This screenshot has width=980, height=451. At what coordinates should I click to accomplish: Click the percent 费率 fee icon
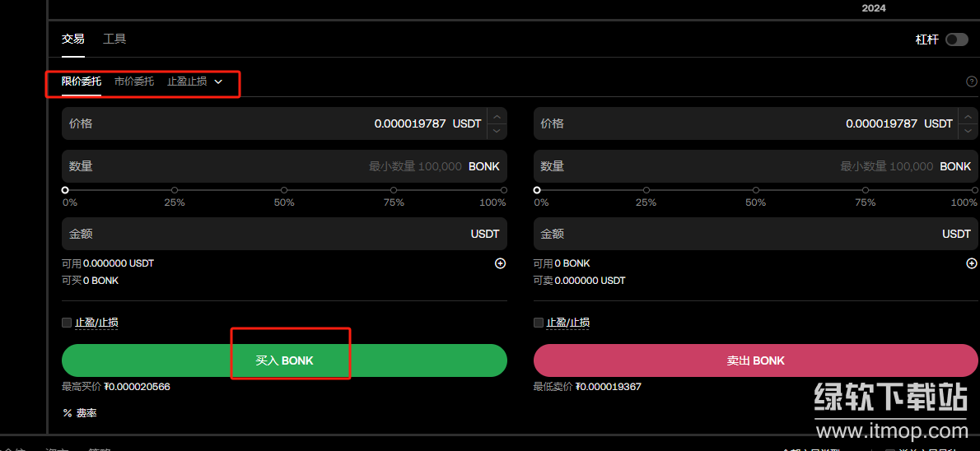68,413
